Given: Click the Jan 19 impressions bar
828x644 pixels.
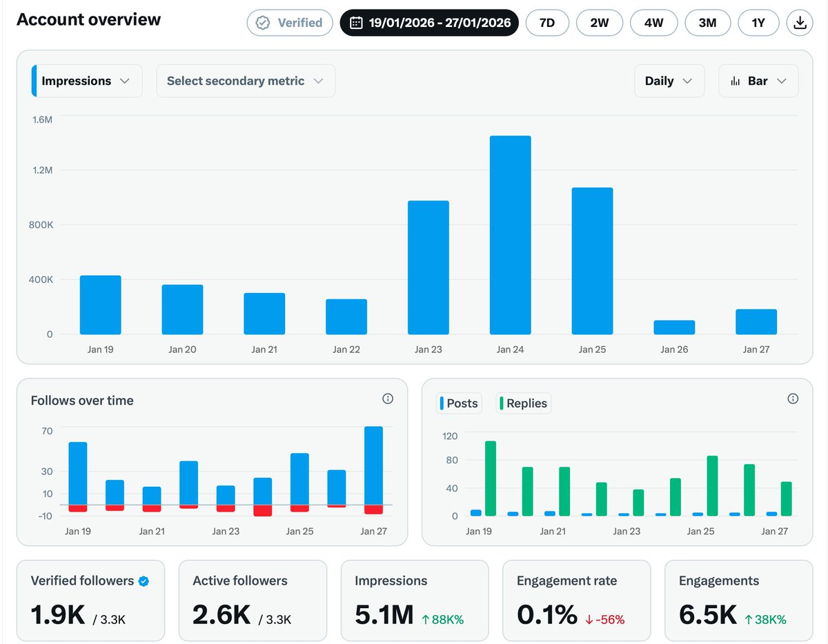Looking at the screenshot, I should pyautogui.click(x=100, y=305).
